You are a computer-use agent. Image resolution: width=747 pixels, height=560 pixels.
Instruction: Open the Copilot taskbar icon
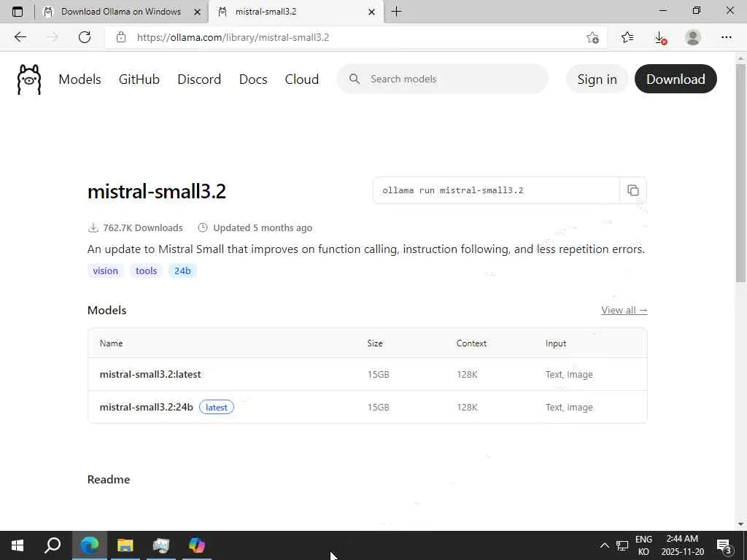pyautogui.click(x=197, y=545)
